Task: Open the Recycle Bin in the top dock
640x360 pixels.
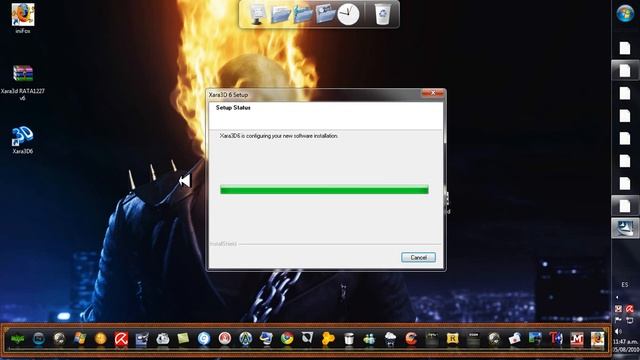Action: (382, 14)
